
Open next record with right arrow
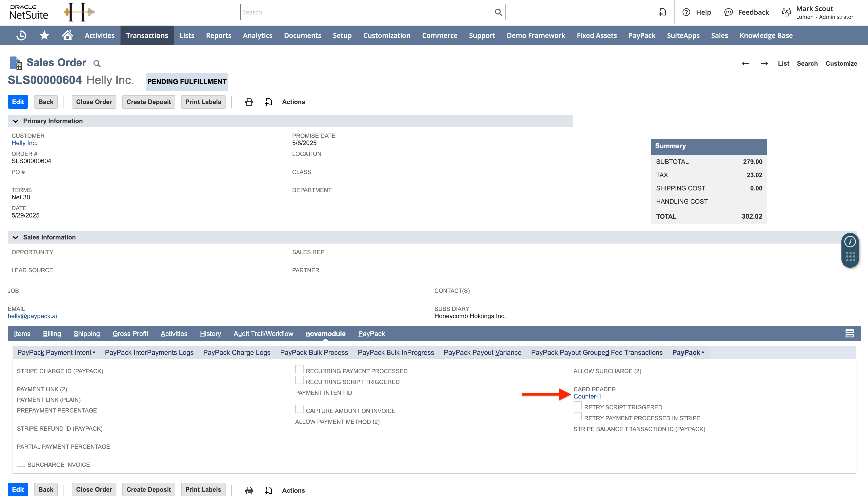click(x=764, y=63)
